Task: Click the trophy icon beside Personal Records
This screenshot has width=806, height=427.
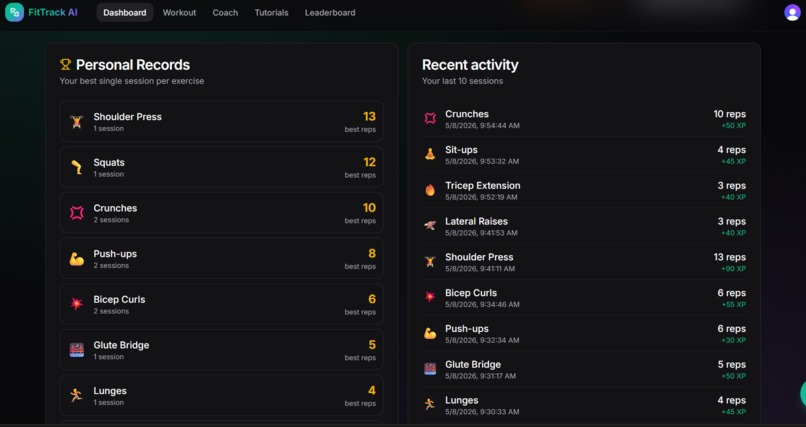Action: (65, 65)
